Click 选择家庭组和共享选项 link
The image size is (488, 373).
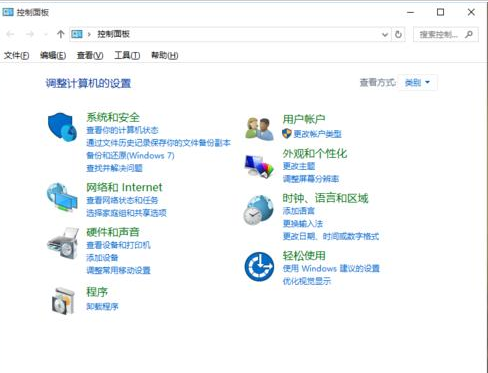126,213
